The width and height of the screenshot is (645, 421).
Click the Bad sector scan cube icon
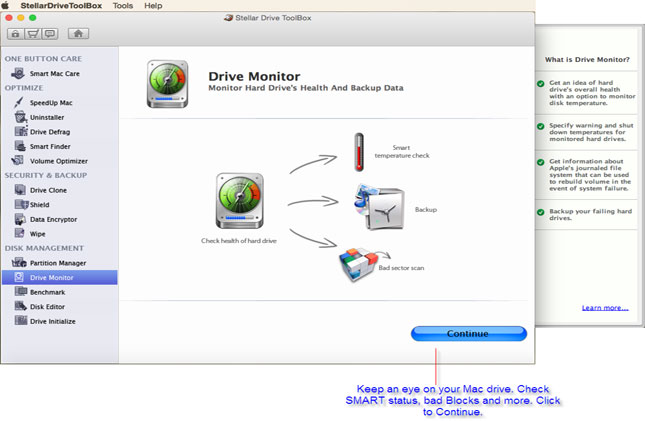(358, 265)
